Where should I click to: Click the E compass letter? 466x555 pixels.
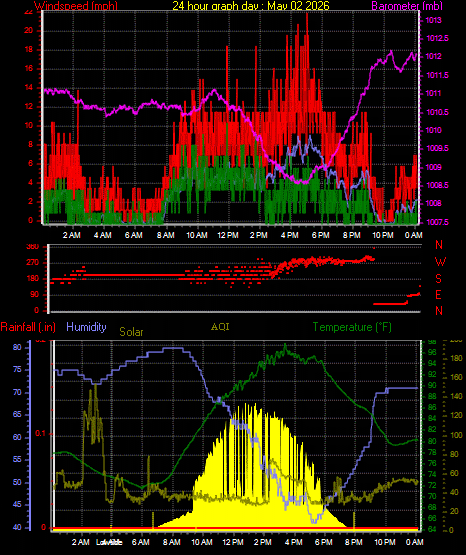[x=439, y=294]
